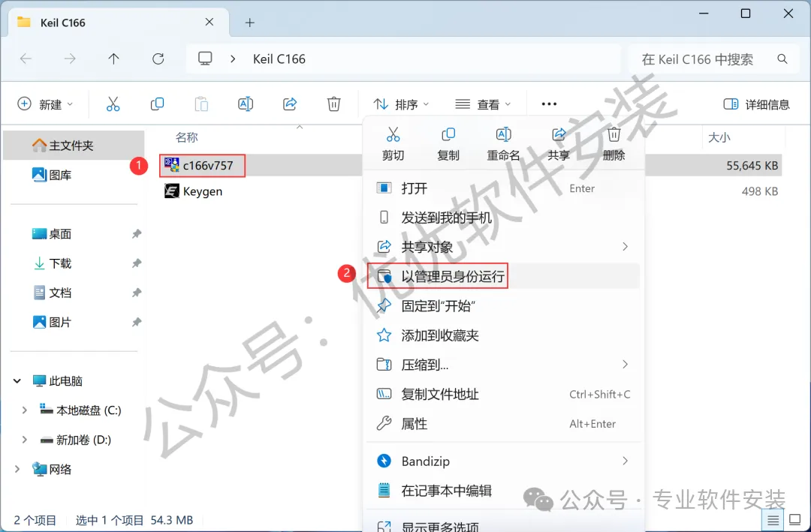Open 图片 in the sidebar
This screenshot has width=811, height=532.
point(53,322)
